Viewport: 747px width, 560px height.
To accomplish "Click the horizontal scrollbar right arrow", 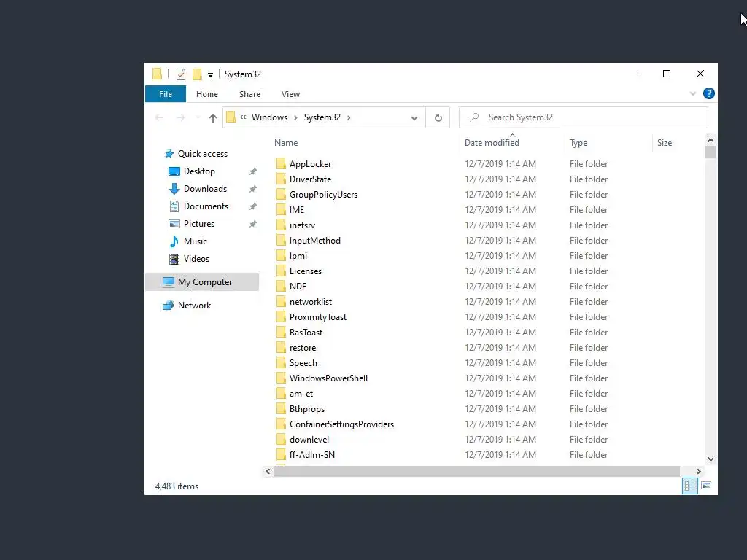I will pos(698,471).
